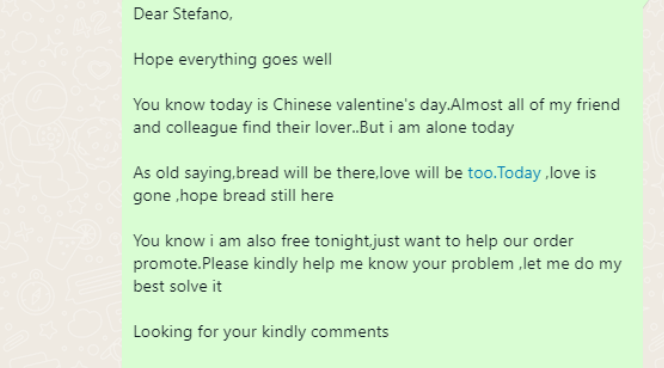Screen dimensions: 664x368
Task: Open the too.Today hyperlink
Action: [x=504, y=173]
